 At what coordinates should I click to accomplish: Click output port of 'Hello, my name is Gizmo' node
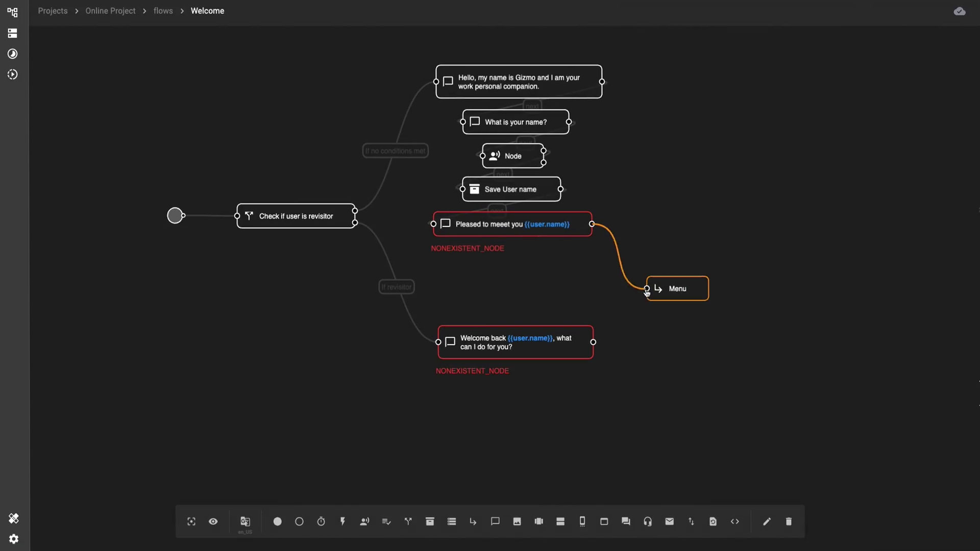pos(602,82)
